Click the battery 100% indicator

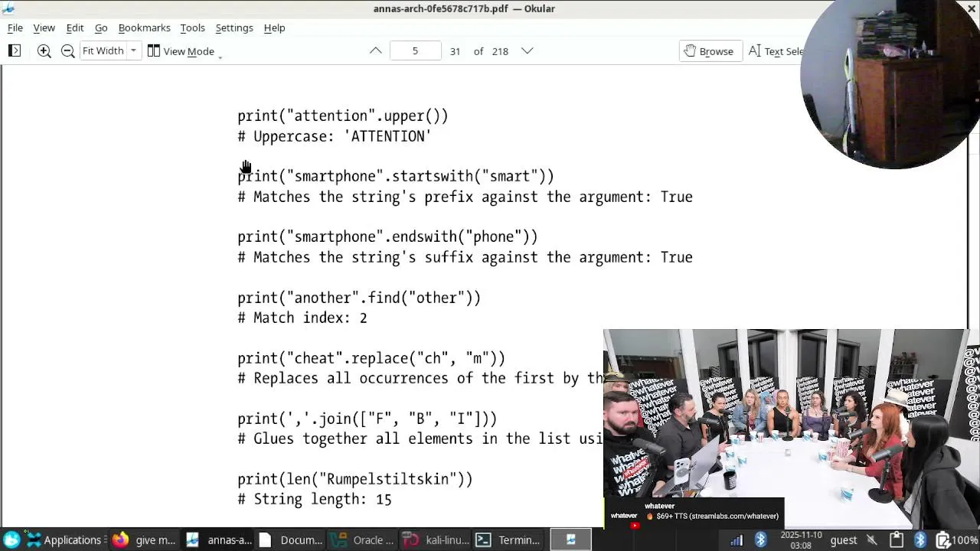(x=957, y=540)
